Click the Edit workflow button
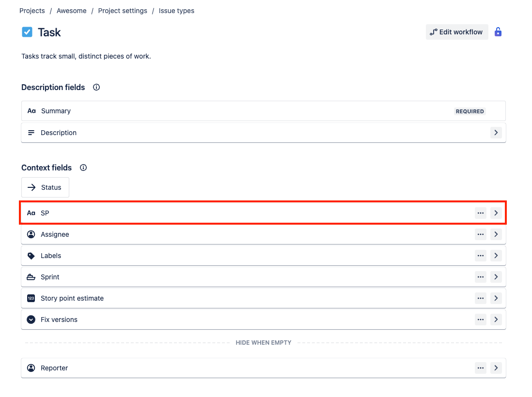This screenshot has width=532, height=397. coord(457,32)
